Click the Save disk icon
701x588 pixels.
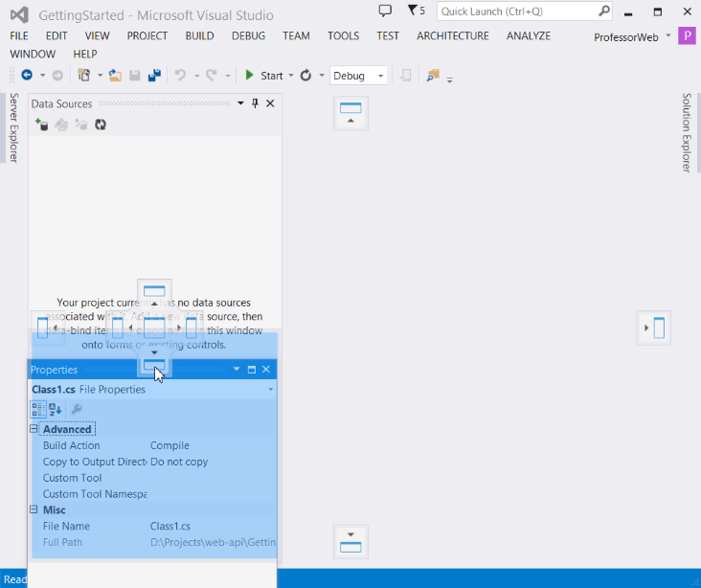point(135,76)
